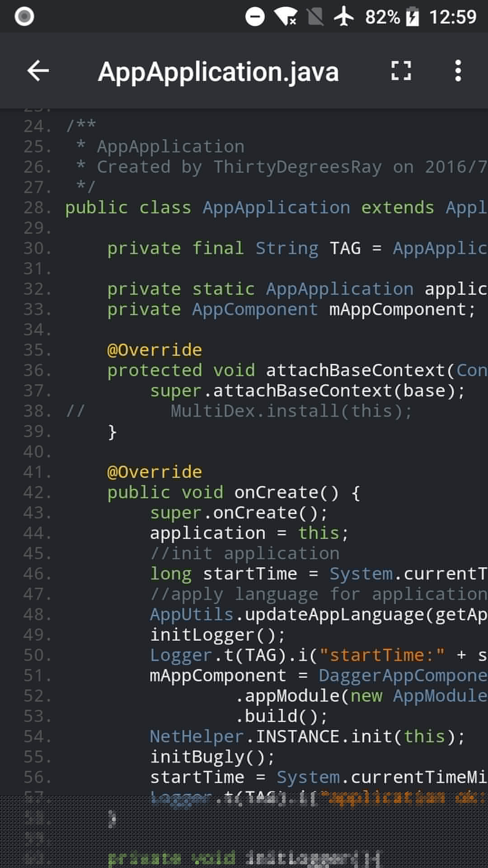Viewport: 488px width, 868px height.
Task: Click the initBugly() call on line 55
Action: 212,757
